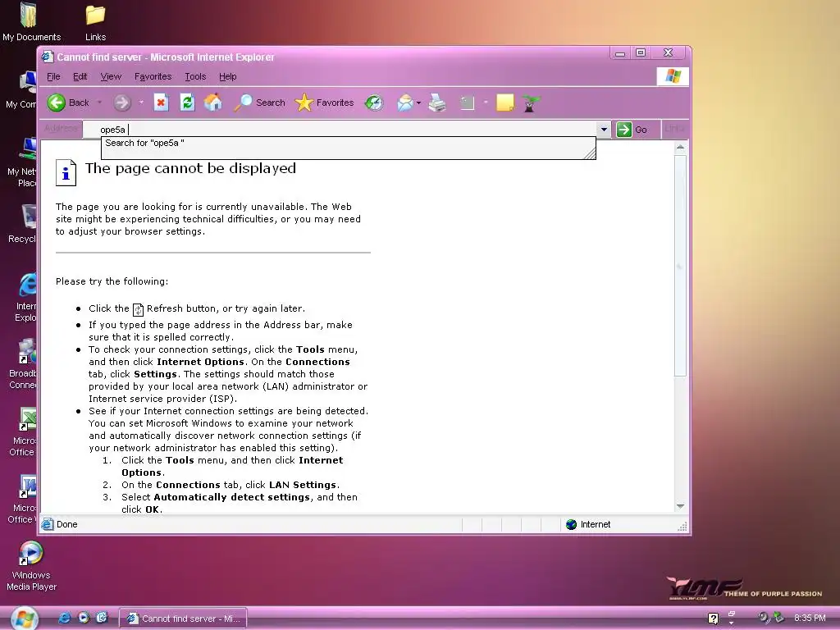
Task: Print the page with the printer icon
Action: pyautogui.click(x=437, y=103)
